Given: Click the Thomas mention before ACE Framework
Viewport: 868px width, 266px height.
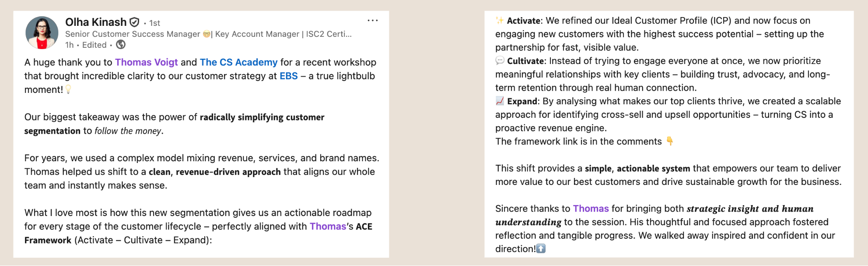Looking at the screenshot, I should [328, 226].
